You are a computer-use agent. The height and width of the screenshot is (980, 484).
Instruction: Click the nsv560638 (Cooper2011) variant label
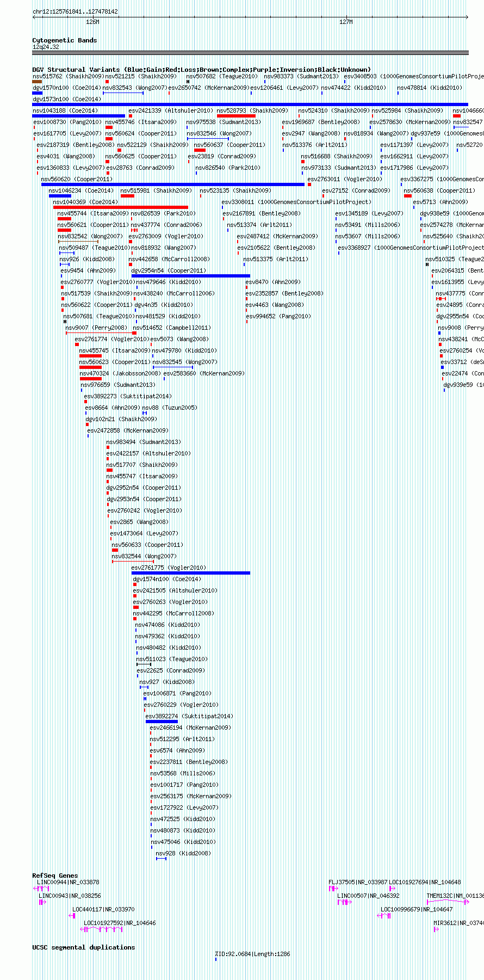pyautogui.click(x=439, y=190)
